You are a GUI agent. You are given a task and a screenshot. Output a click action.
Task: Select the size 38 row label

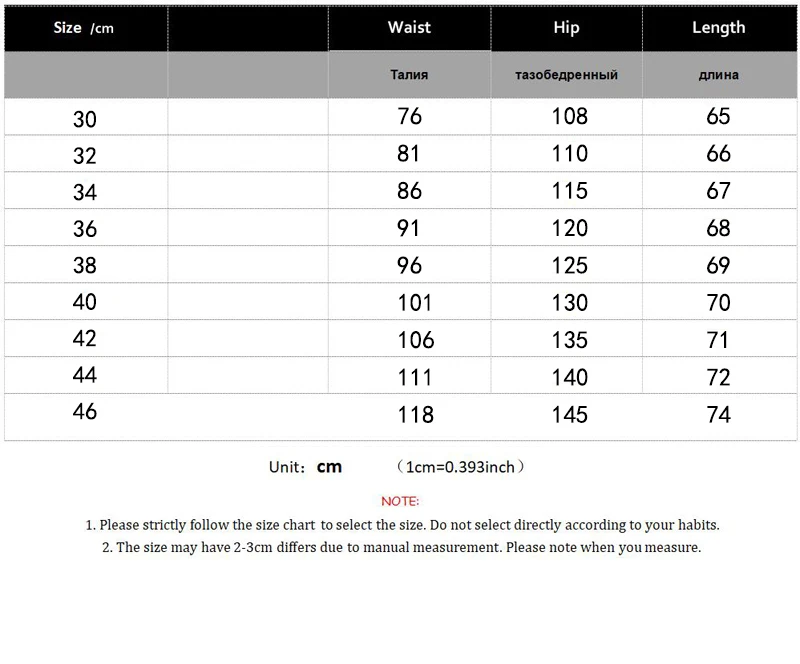[85, 266]
